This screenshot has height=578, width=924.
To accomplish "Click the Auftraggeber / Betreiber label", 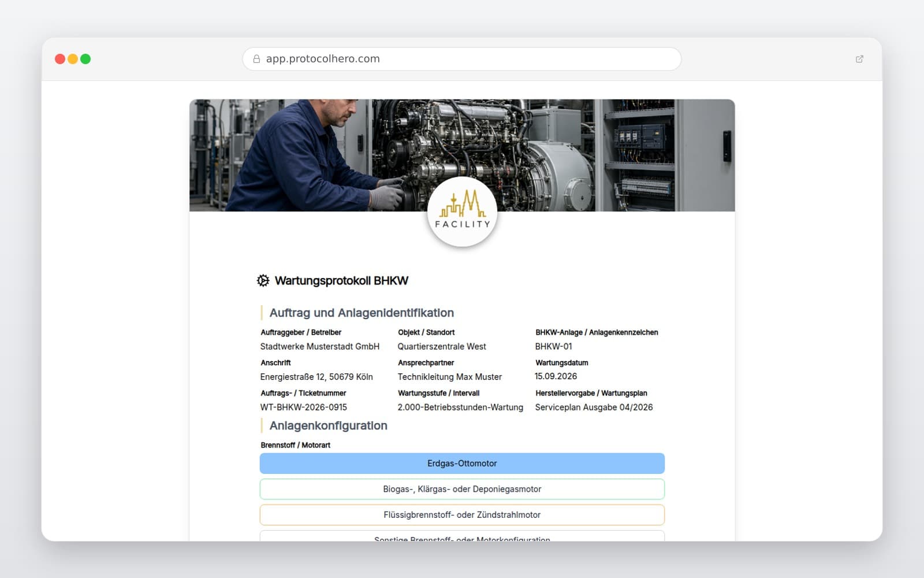I will (301, 332).
